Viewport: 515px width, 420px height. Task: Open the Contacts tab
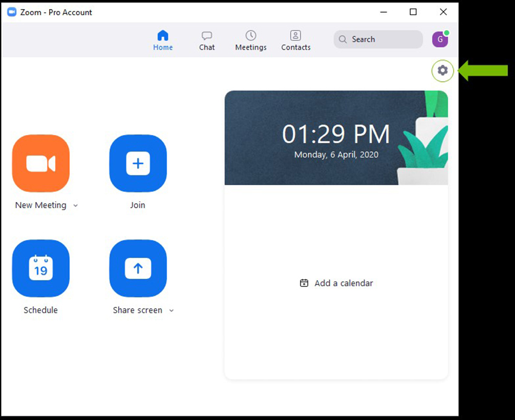pyautogui.click(x=296, y=41)
